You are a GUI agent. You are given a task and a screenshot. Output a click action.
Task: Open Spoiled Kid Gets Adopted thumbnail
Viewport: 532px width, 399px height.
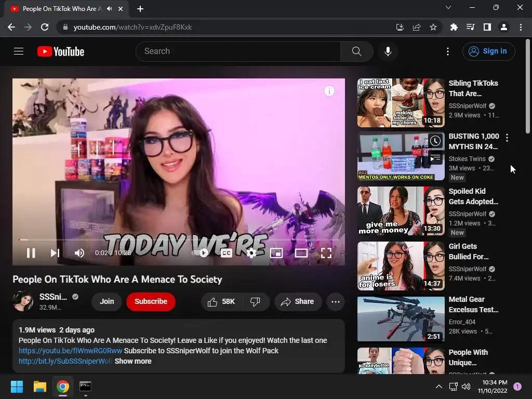click(x=401, y=211)
